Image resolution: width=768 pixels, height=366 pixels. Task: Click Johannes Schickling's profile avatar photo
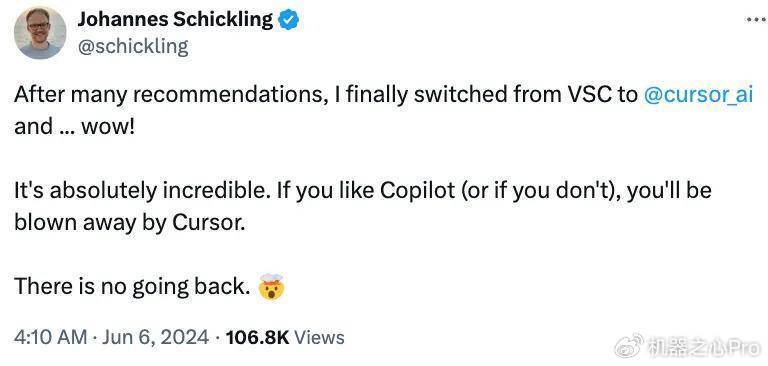point(40,33)
